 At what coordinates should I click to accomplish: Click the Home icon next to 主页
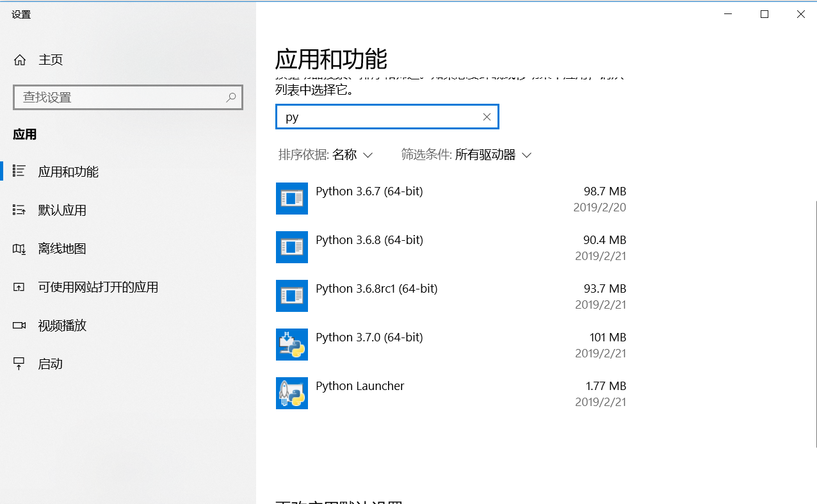tap(20, 60)
